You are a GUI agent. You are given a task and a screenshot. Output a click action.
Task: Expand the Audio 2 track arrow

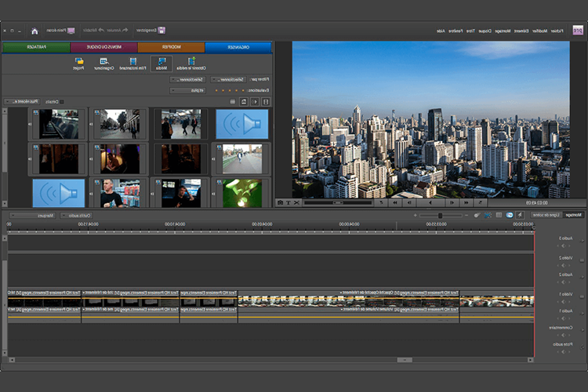coord(583,278)
